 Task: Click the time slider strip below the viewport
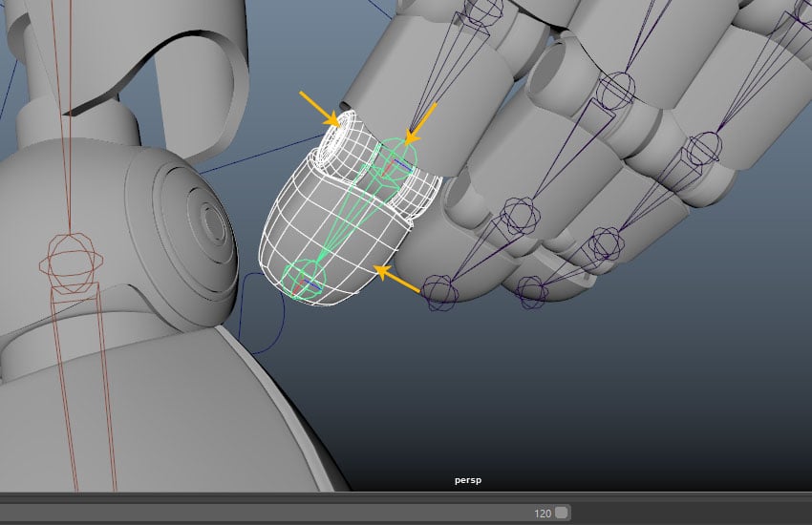click(x=406, y=497)
